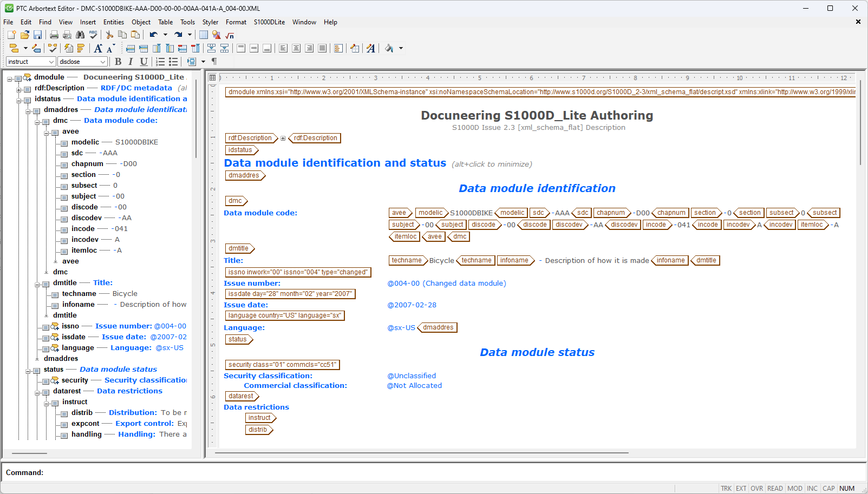Open the Undo history dropdown arrow
The width and height of the screenshot is (868, 494).
click(x=165, y=35)
